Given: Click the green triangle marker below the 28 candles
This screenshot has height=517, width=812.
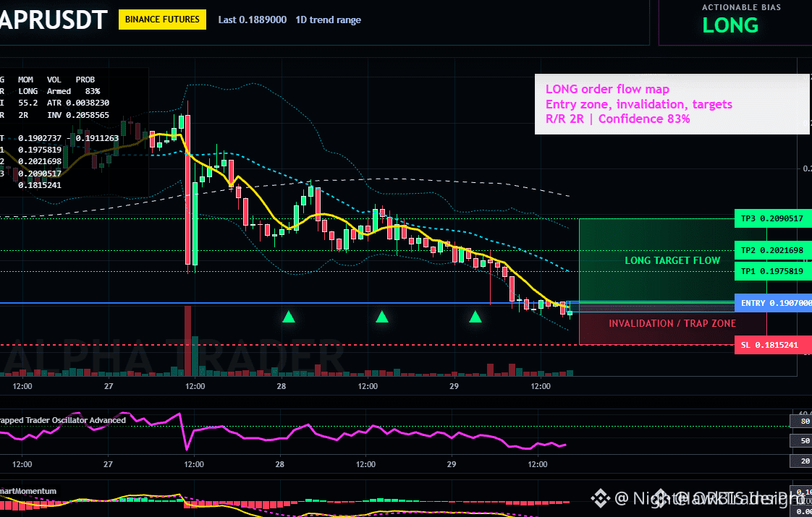Looking at the screenshot, I should point(289,317).
